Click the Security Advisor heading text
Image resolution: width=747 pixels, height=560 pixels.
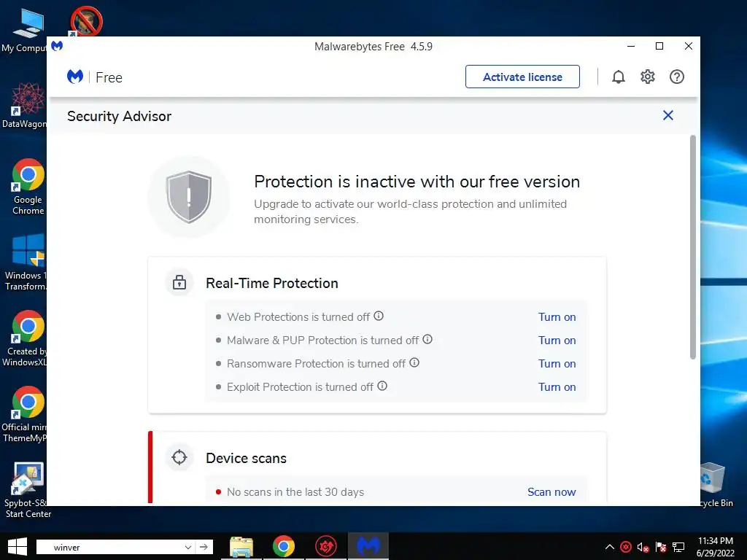point(119,116)
